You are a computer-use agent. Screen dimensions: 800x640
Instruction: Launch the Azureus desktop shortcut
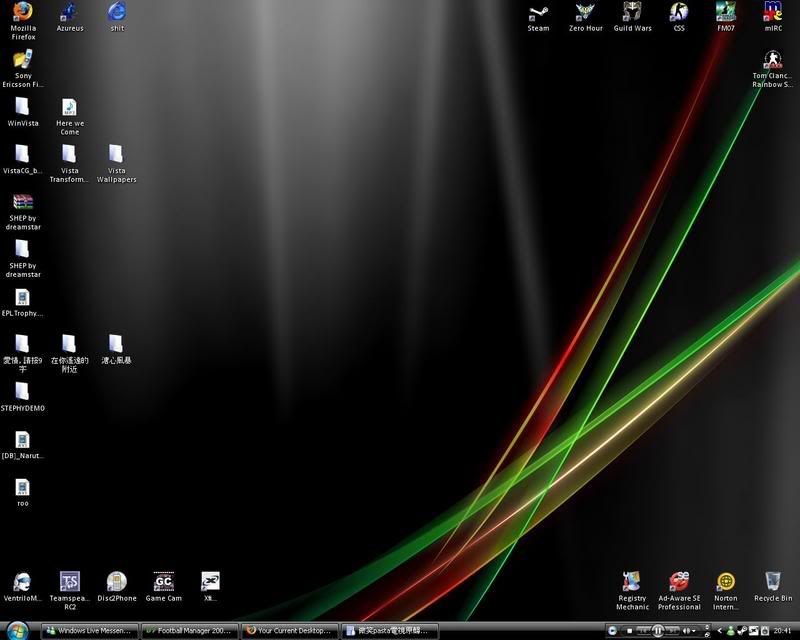pos(70,17)
